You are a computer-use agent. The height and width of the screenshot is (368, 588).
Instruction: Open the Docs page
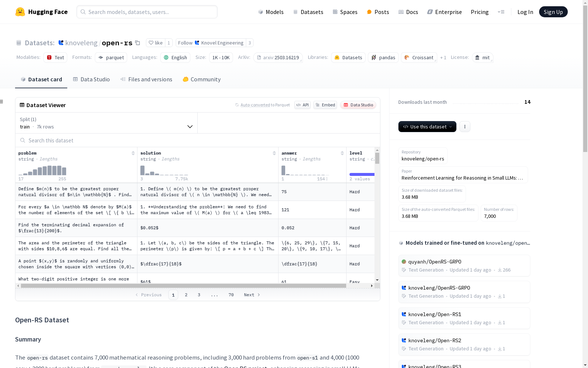point(408,12)
